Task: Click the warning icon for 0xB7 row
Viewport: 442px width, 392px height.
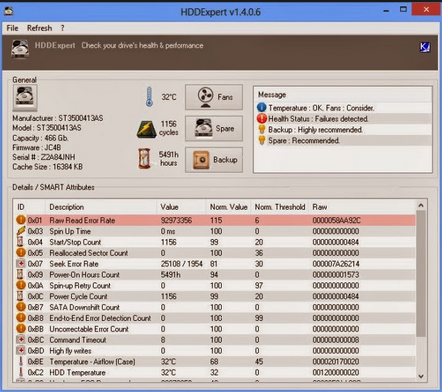Action: [x=21, y=307]
